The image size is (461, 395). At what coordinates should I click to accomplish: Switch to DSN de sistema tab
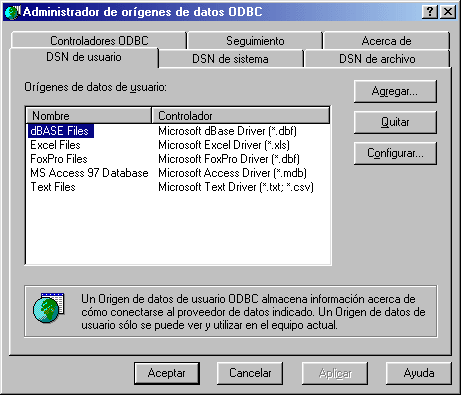tap(230, 59)
